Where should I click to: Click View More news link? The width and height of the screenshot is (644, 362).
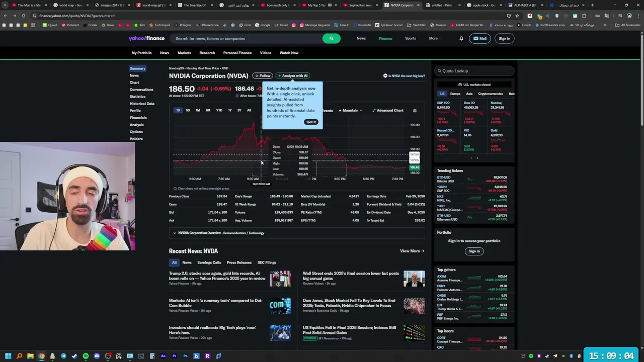pyautogui.click(x=412, y=251)
